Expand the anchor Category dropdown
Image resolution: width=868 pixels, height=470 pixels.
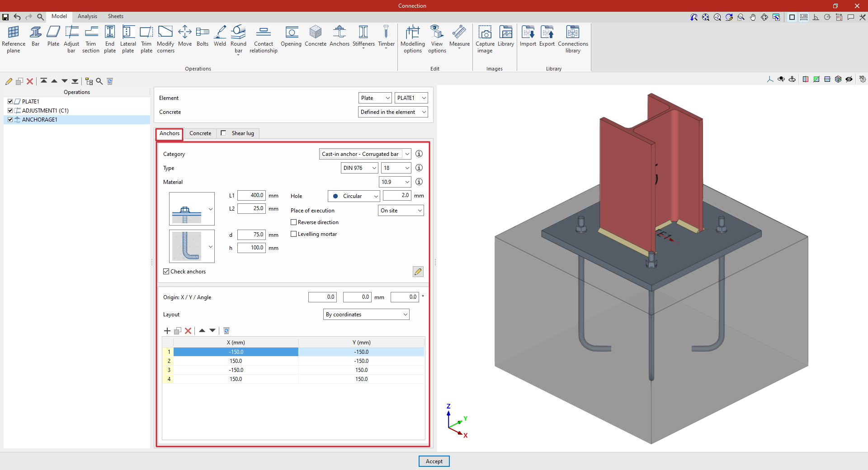coord(407,154)
